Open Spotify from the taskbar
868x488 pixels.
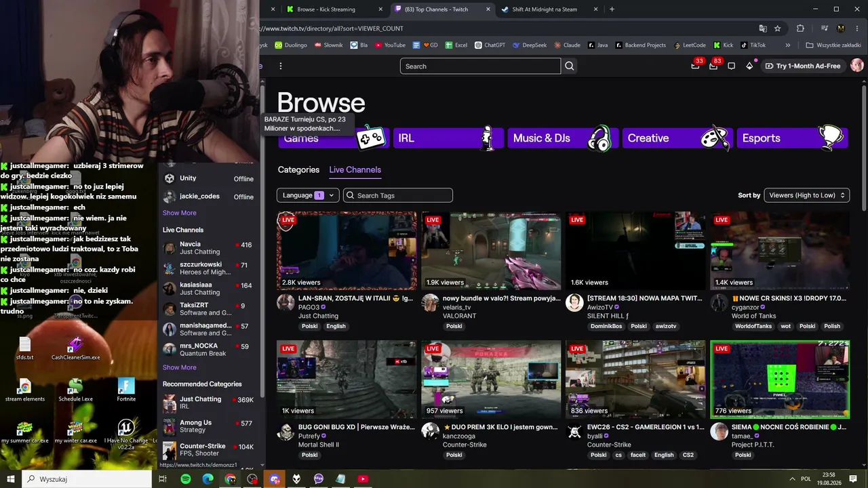pyautogui.click(x=186, y=479)
